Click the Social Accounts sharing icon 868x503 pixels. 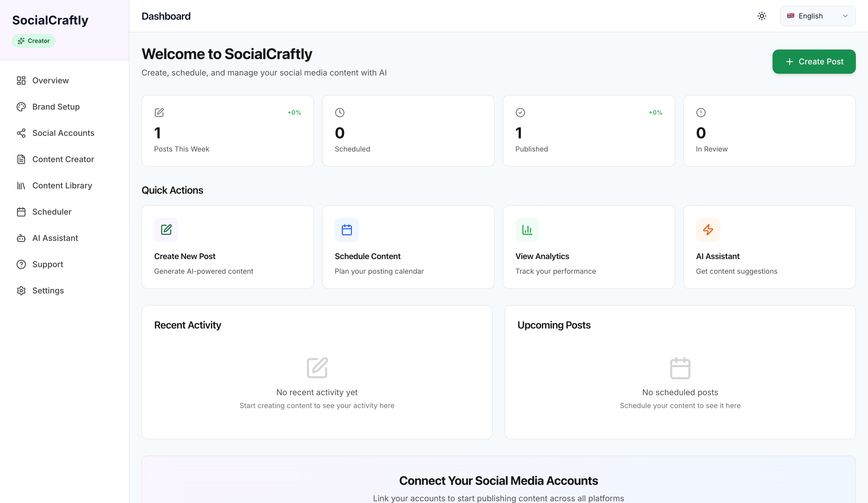[21, 133]
